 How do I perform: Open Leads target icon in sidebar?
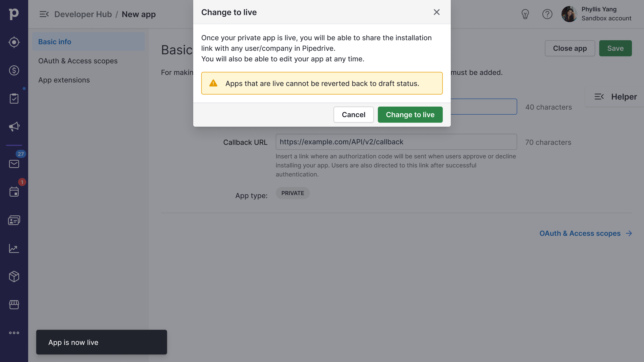point(14,42)
